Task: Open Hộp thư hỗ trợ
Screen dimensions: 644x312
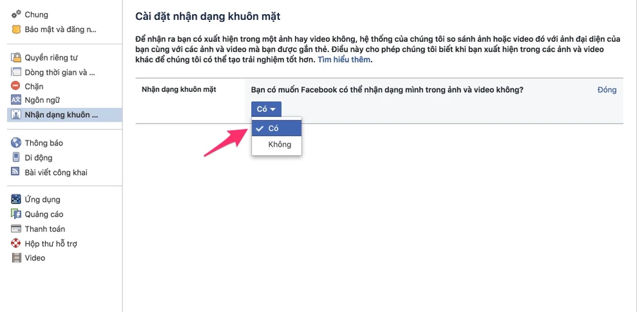Action: point(50,243)
